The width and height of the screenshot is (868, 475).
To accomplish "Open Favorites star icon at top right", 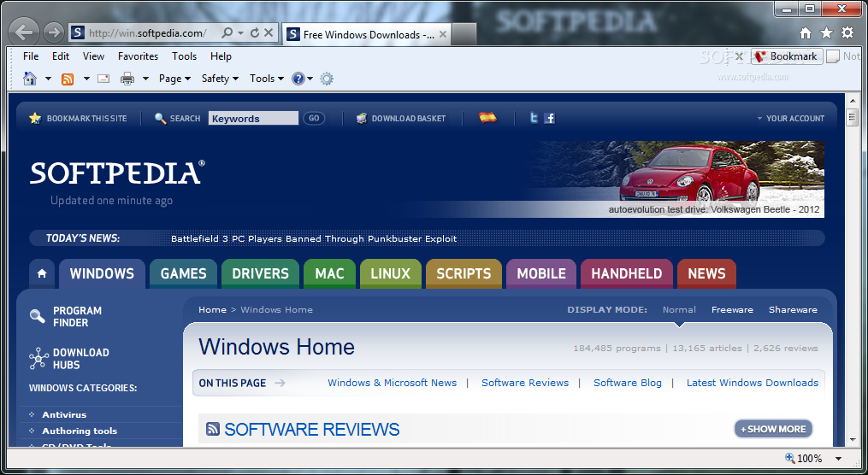I will [x=826, y=33].
